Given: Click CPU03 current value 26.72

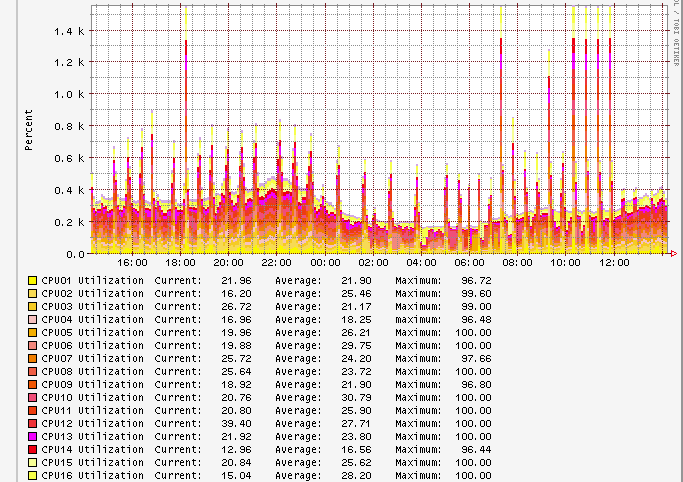Looking at the screenshot, I should pos(236,307).
